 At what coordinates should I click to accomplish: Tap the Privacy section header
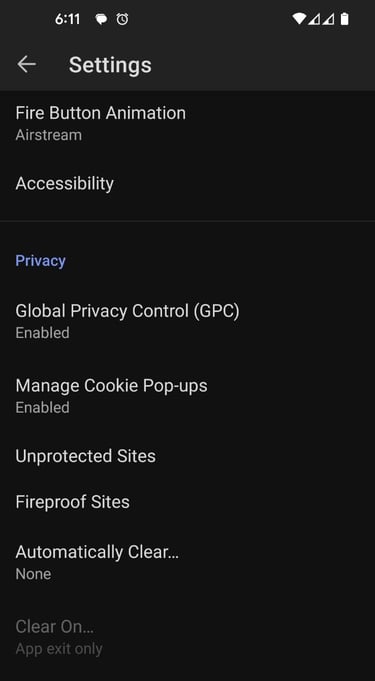coord(40,261)
